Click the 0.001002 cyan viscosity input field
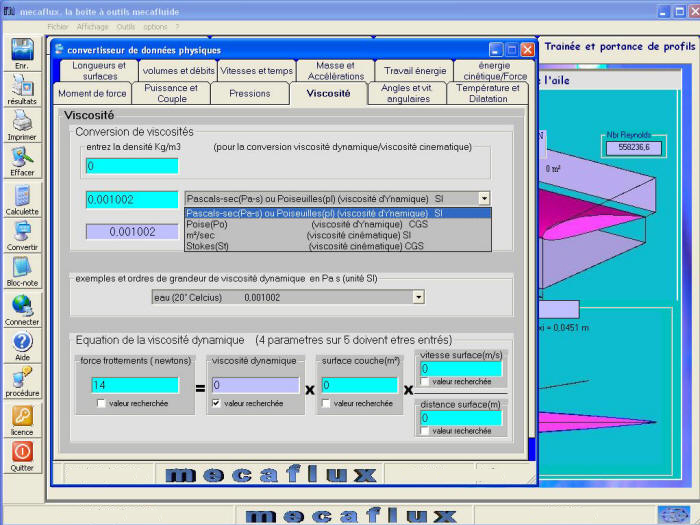Image resolution: width=700 pixels, height=525 pixels. tap(132, 199)
